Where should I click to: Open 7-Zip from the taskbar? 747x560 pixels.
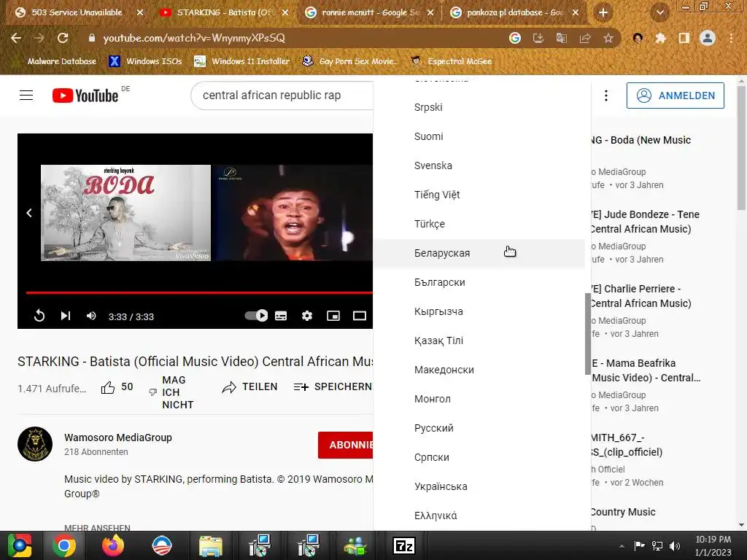pos(404,545)
